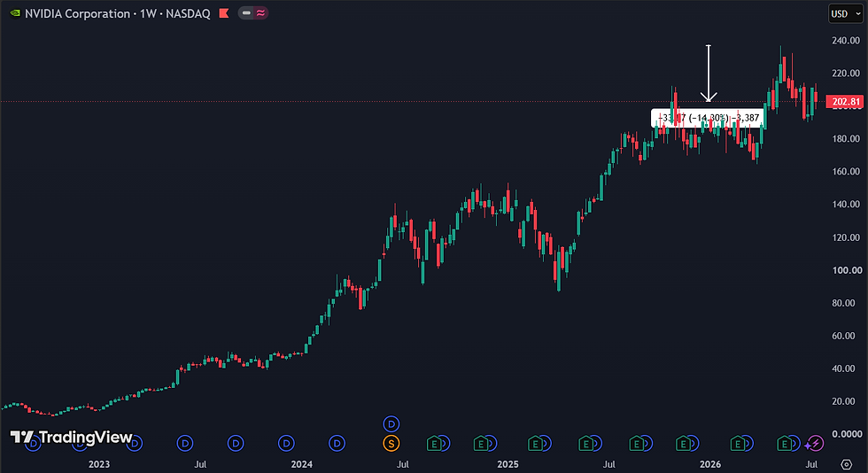Click the 2024 time axis label
The height and width of the screenshot is (473, 868).
click(x=302, y=464)
